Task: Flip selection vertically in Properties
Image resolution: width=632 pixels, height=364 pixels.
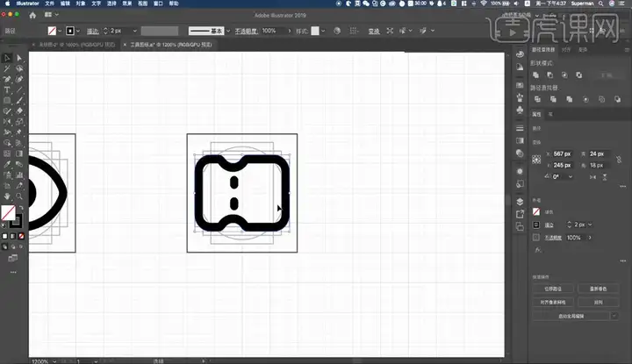Action: pyautogui.click(x=605, y=177)
